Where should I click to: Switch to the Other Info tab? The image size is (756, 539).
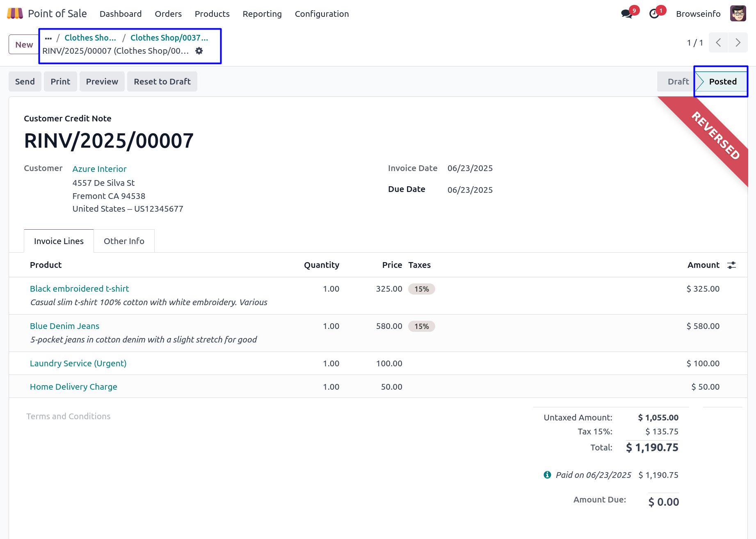(124, 241)
